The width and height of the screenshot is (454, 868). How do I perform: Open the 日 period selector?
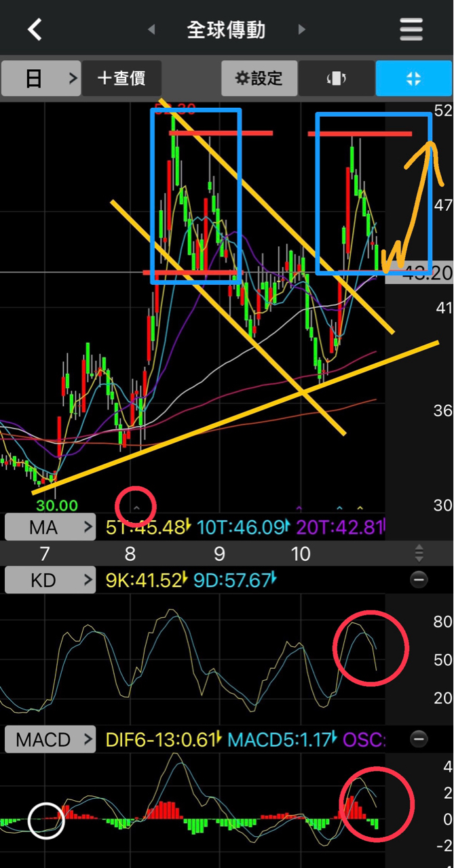coord(41,78)
